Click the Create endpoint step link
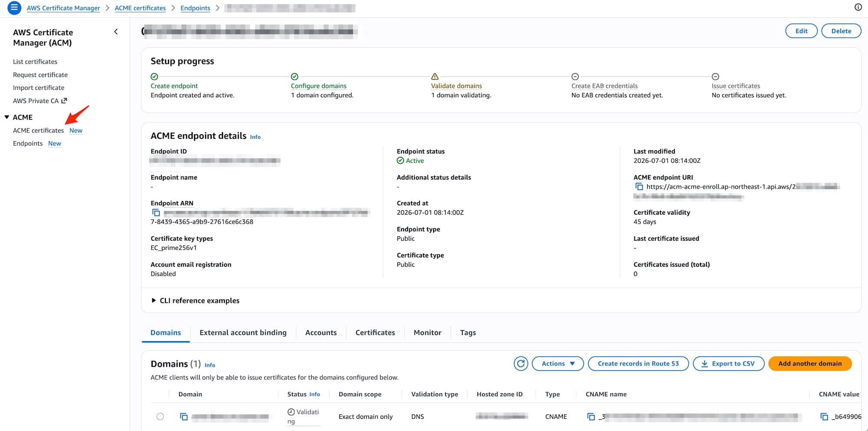This screenshot has width=868, height=431. point(174,86)
